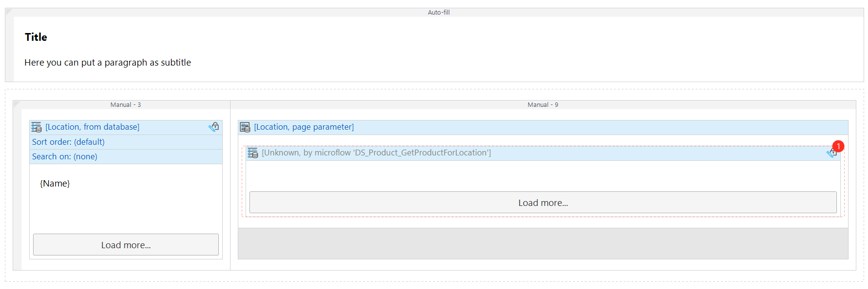This screenshot has width=868, height=289.
Task: Click the data view icon beside Location, page parameter
Action: tap(245, 127)
